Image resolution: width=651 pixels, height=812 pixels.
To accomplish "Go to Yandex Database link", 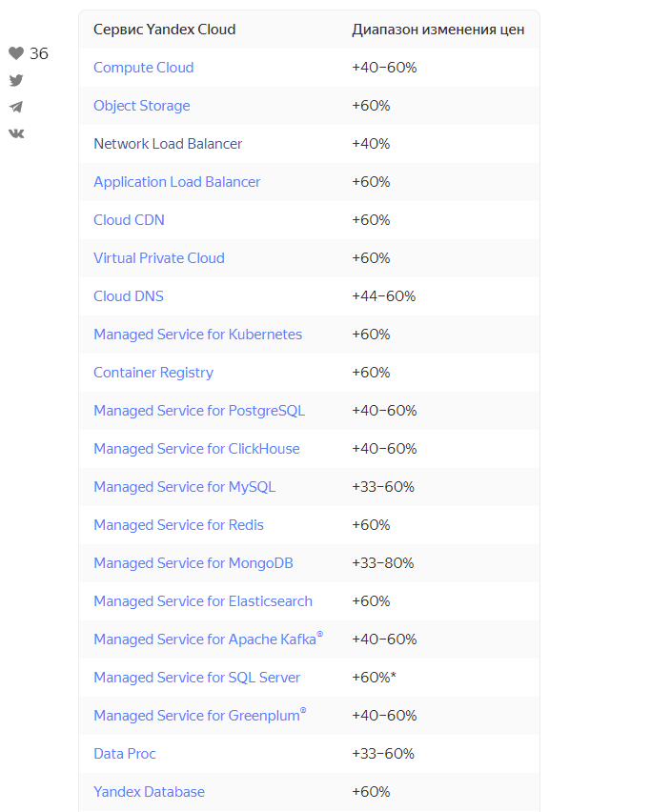I will pos(149,792).
